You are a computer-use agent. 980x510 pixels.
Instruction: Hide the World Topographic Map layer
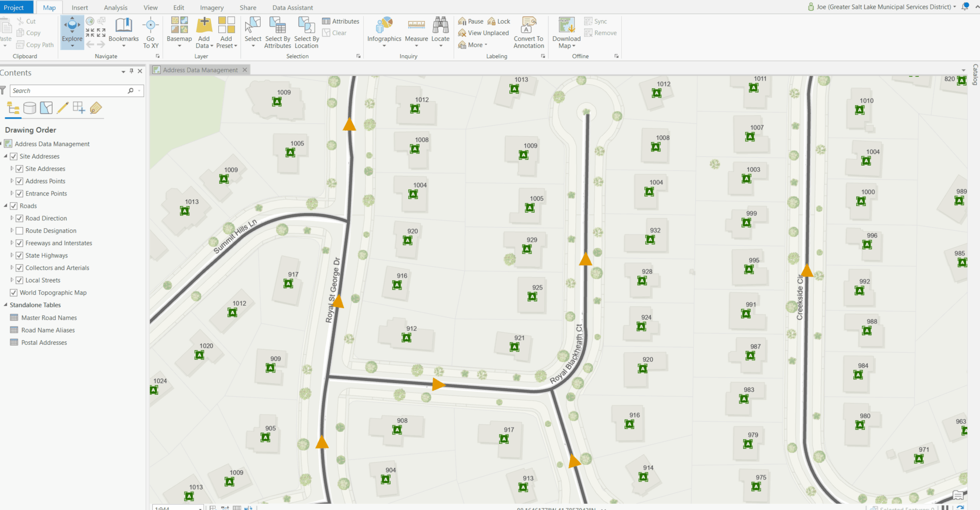[x=14, y=293]
